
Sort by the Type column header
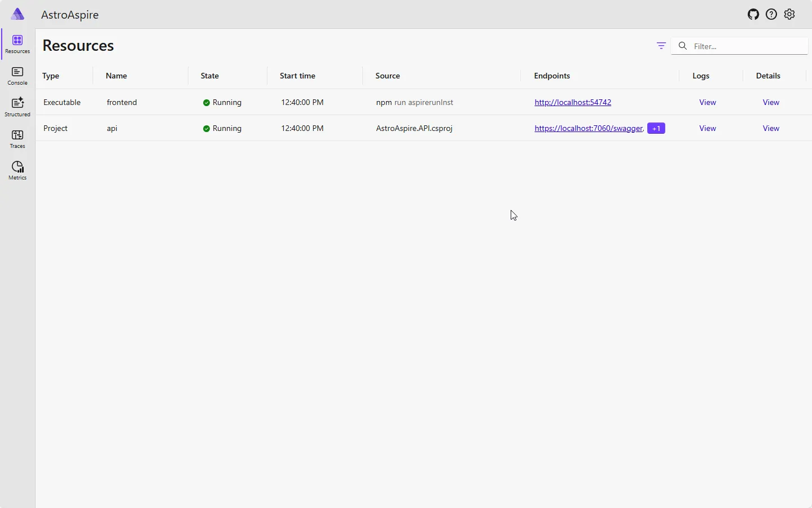pos(51,76)
